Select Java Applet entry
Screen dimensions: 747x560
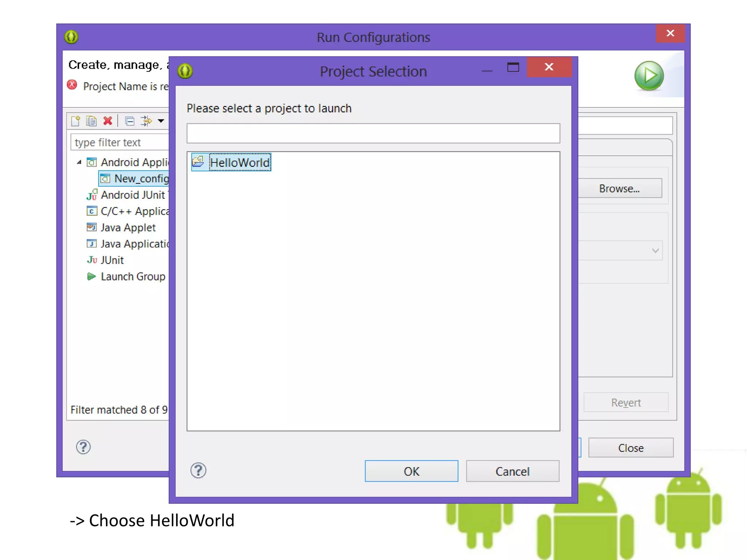point(128,227)
